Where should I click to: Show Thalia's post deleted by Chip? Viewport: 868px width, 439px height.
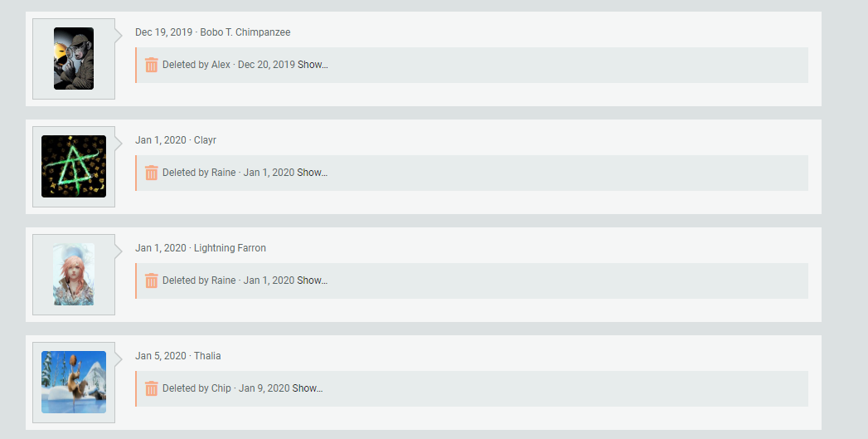307,388
